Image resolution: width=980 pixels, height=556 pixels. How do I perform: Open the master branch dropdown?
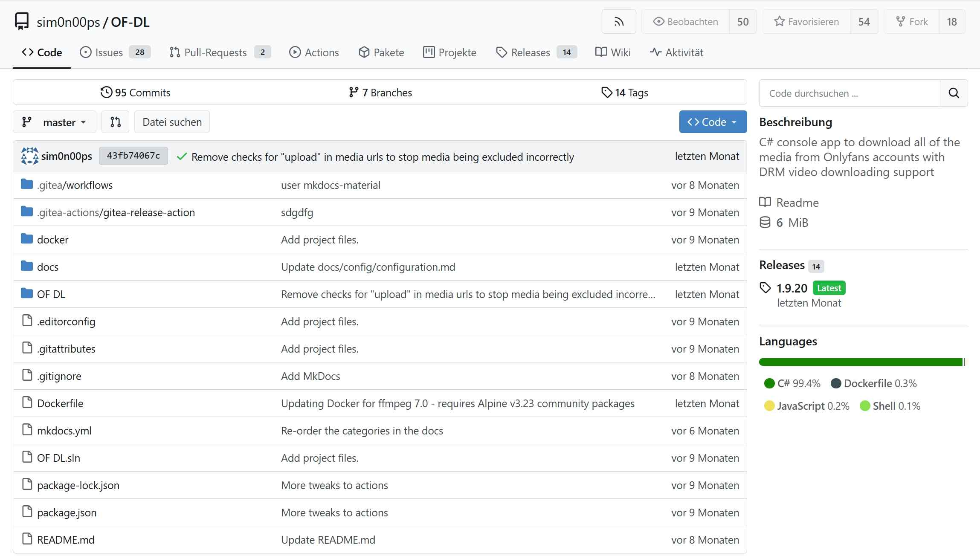click(55, 122)
